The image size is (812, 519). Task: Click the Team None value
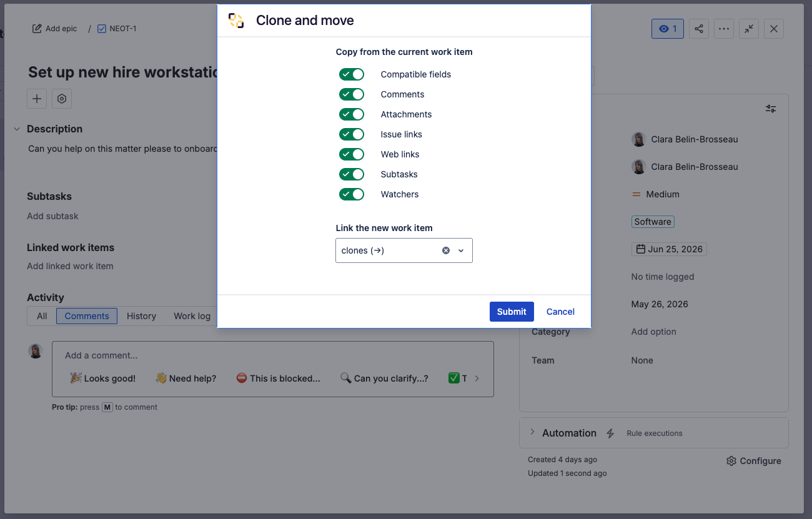coord(642,360)
